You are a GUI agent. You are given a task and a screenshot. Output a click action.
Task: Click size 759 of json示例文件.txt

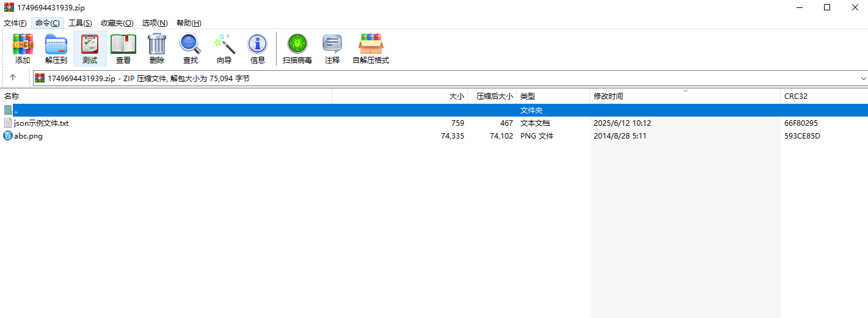pos(458,123)
